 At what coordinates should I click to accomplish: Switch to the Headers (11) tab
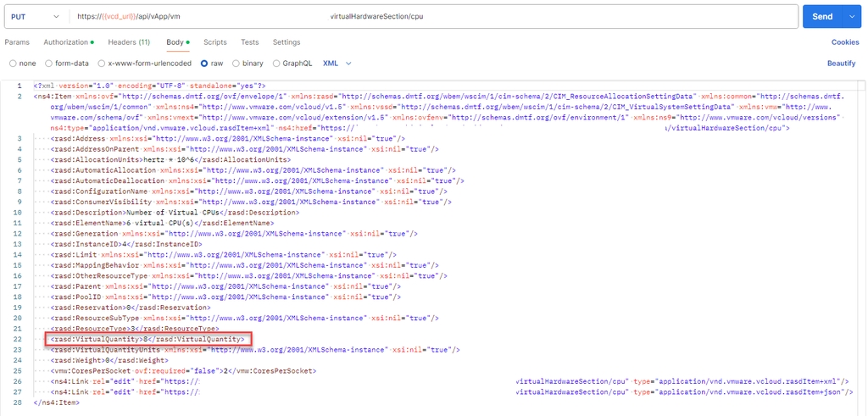(x=129, y=42)
